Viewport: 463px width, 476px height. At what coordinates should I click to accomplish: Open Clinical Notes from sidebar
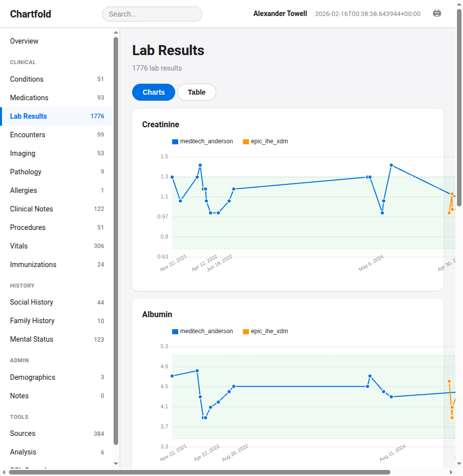(32, 209)
